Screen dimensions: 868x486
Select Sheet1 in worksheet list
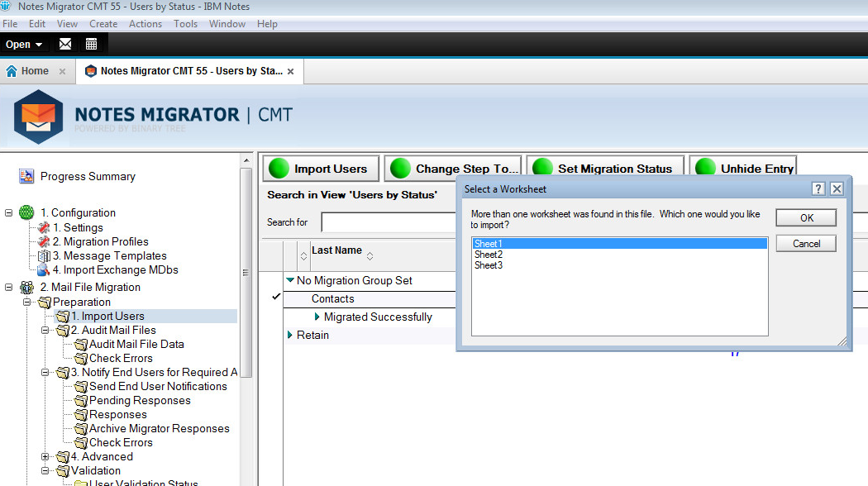click(x=619, y=244)
